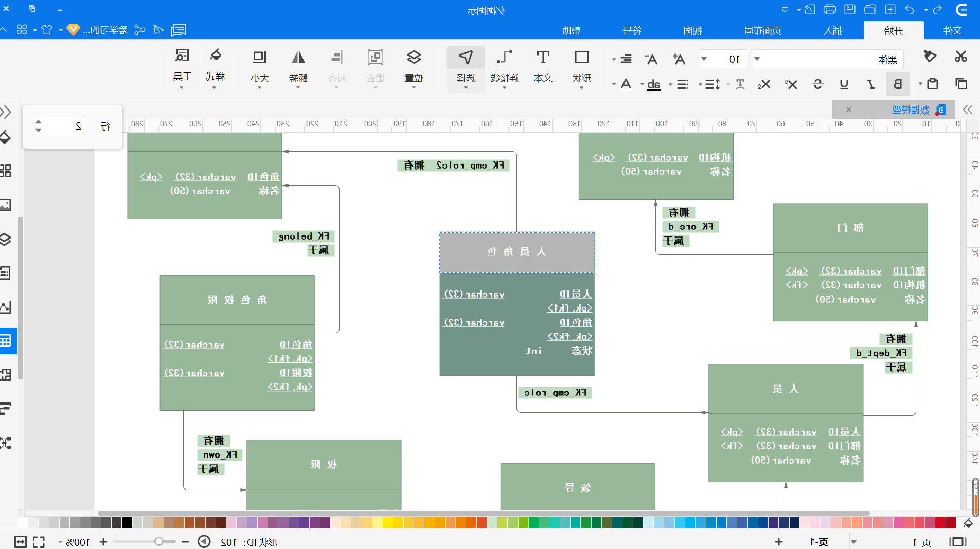This screenshot has height=549, width=980.
Task: Click the New document plus icon
Action: pos(890,9)
